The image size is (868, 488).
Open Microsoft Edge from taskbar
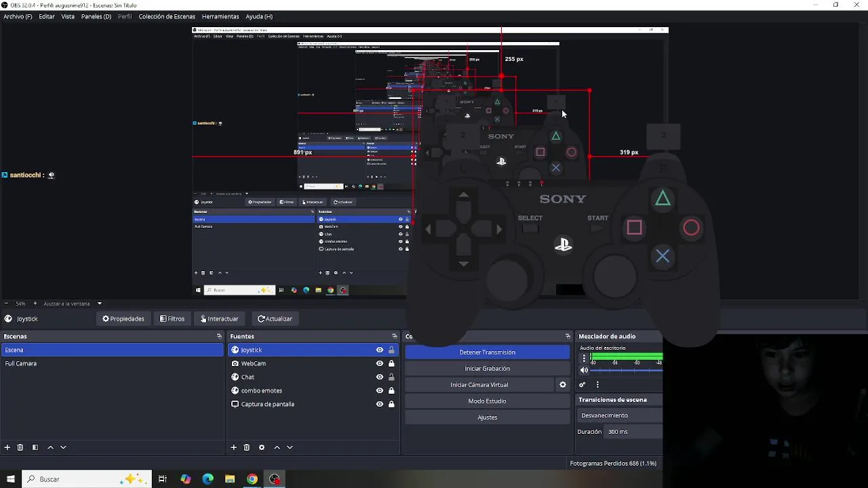(x=208, y=479)
